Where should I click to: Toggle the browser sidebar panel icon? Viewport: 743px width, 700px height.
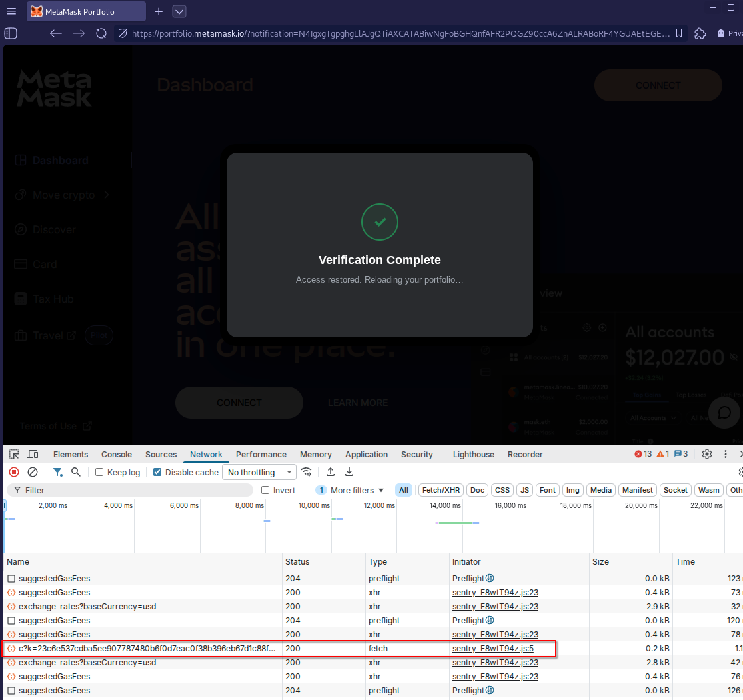click(x=11, y=33)
